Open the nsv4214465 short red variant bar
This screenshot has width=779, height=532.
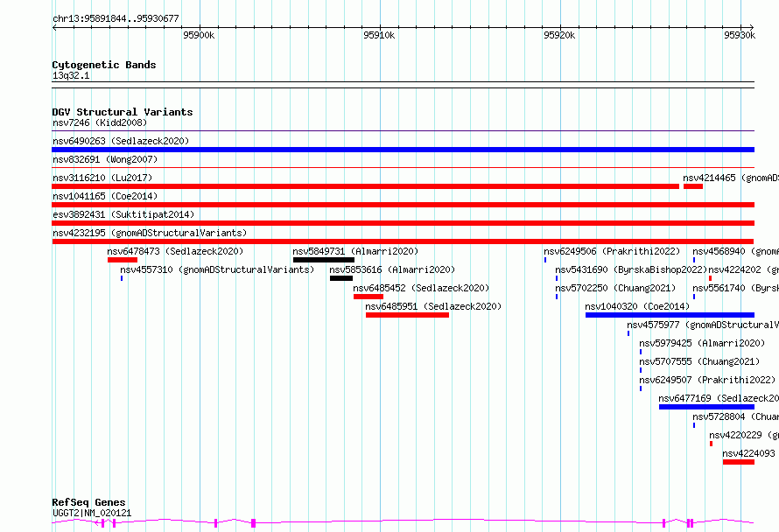coord(693,186)
